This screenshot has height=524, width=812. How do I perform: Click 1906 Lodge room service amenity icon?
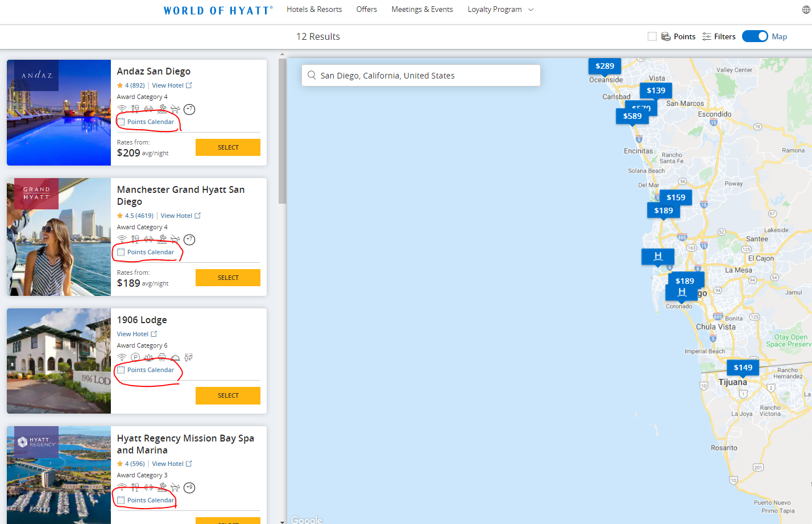point(175,358)
